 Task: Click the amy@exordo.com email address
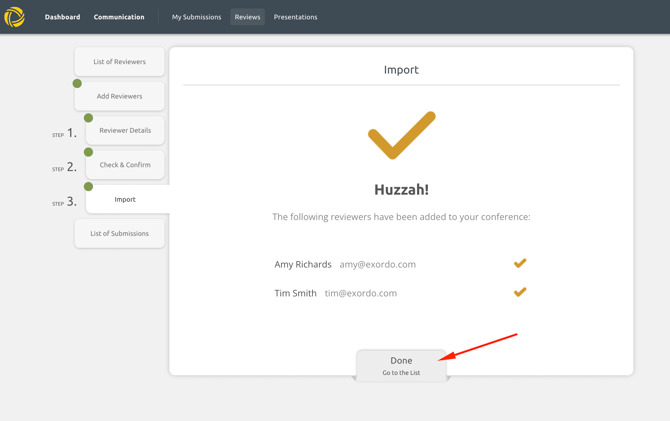[x=377, y=265]
